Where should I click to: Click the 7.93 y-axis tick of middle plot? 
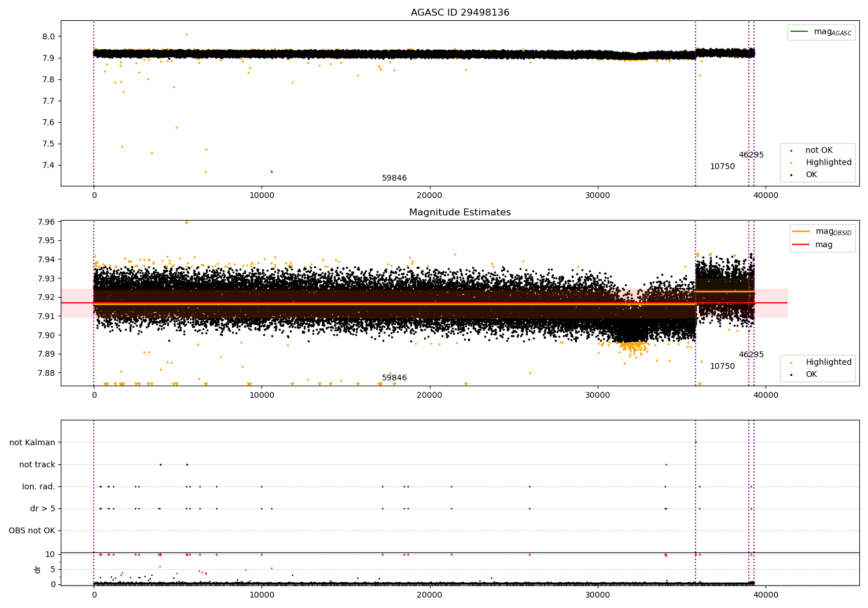(47, 279)
